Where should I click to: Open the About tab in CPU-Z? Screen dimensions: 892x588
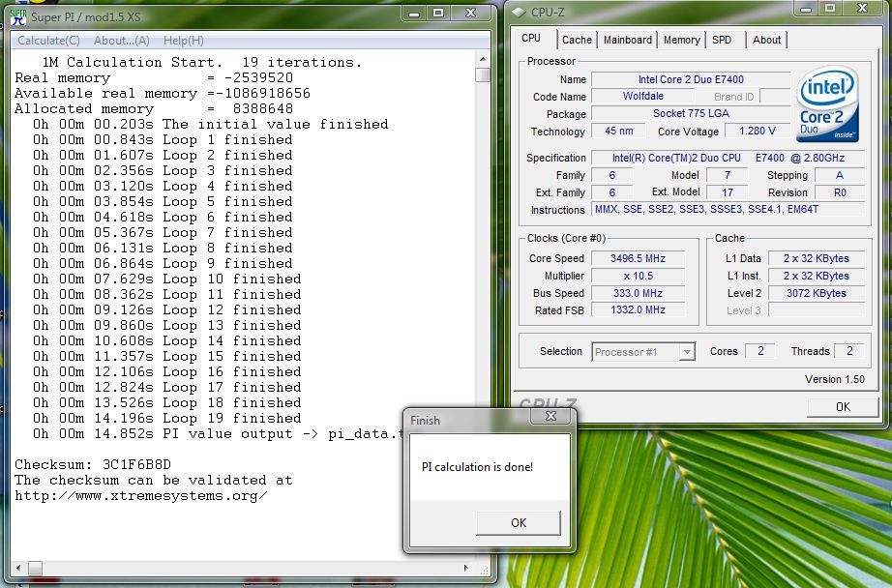[x=766, y=40]
